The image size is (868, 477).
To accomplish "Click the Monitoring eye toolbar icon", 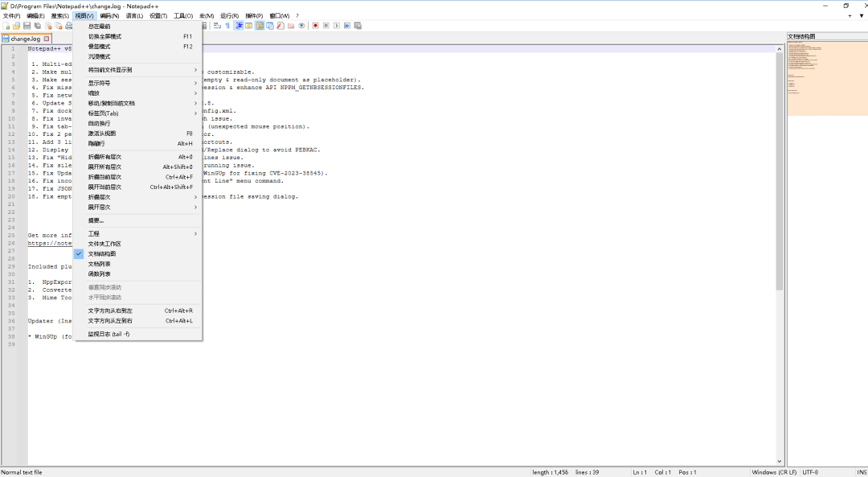I will click(x=301, y=26).
